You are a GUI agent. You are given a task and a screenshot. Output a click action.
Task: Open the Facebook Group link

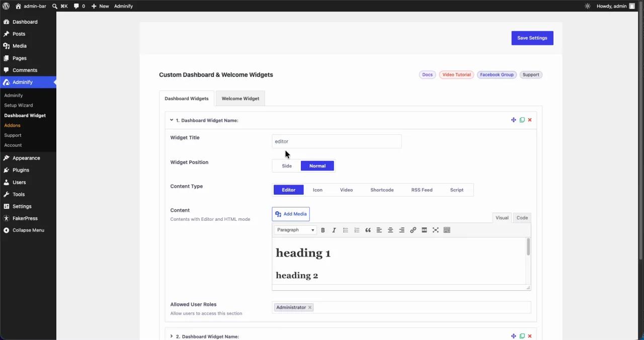pos(497,74)
